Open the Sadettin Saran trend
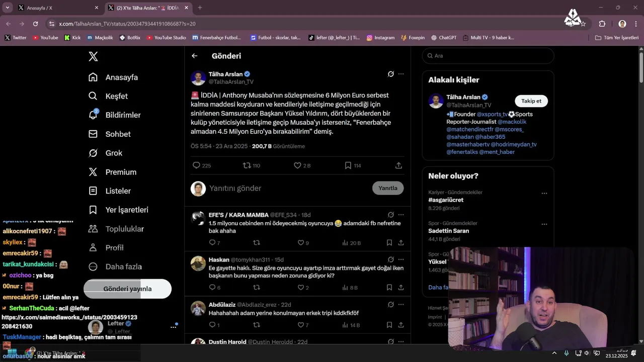644x362 pixels. coord(448,231)
